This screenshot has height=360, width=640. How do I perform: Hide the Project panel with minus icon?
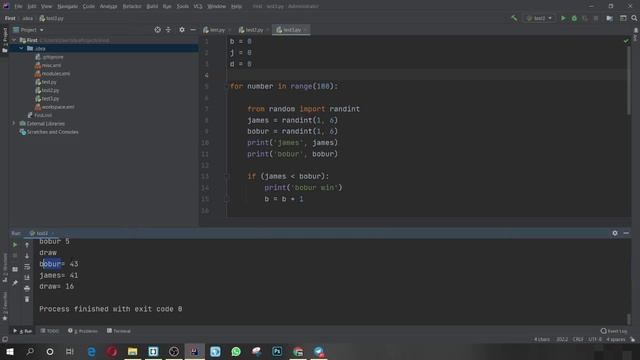[x=193, y=30]
